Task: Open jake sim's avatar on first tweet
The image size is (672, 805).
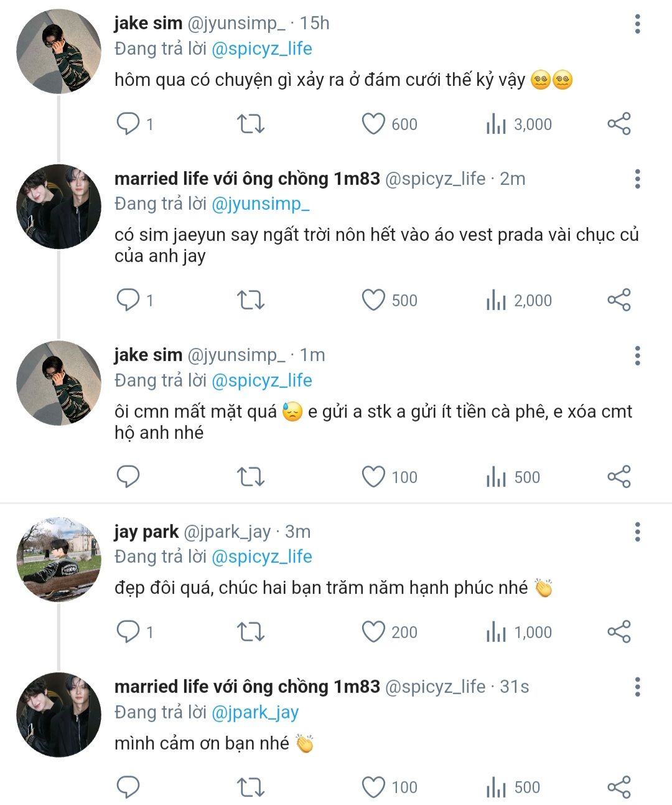Action: point(58,51)
